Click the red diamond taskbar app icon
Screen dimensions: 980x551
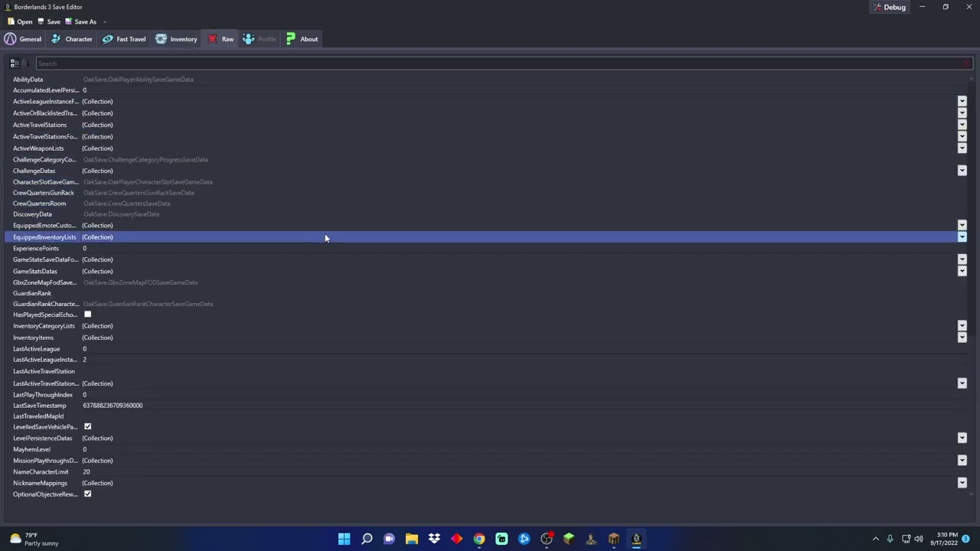pos(456,539)
